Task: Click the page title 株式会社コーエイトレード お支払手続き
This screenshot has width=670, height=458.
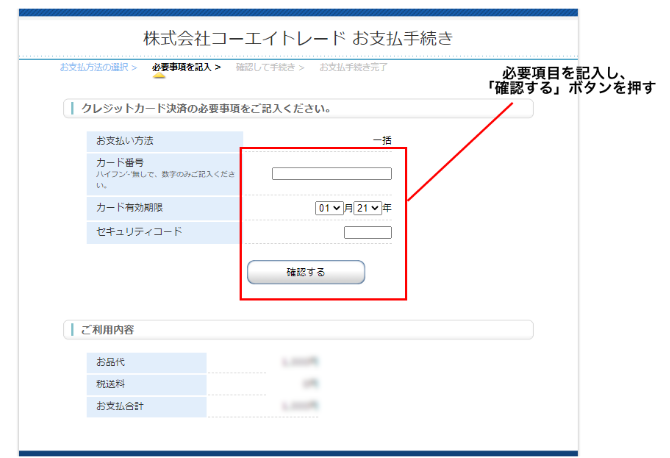Action: point(298,38)
